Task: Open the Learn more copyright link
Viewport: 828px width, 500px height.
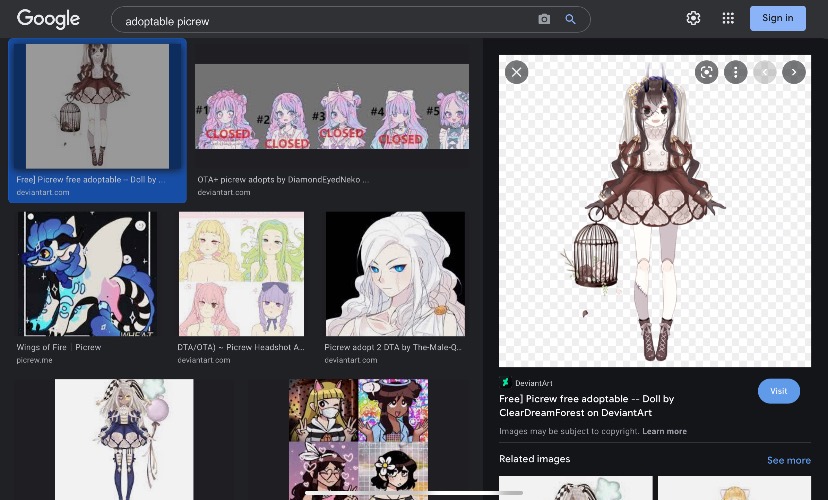Action: tap(664, 431)
